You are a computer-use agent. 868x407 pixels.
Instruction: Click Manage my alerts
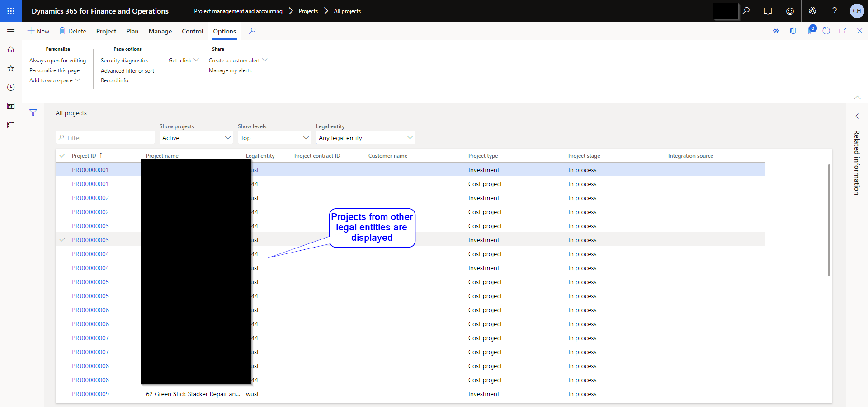[x=230, y=70]
